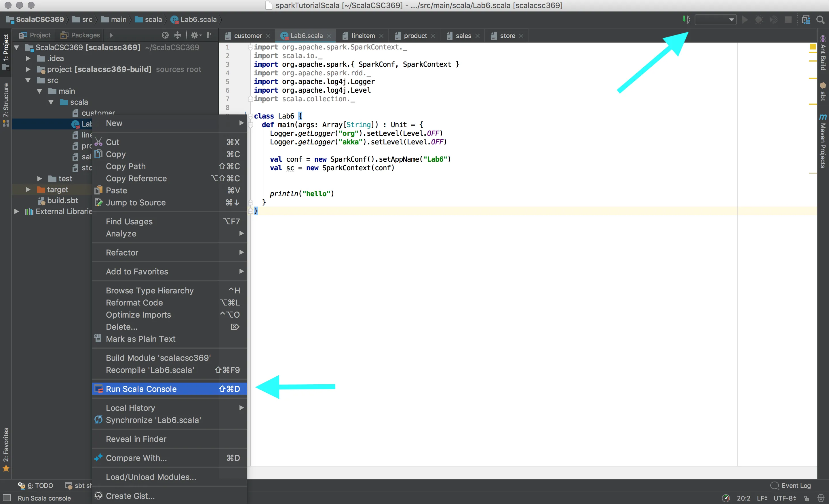The image size is (829, 504).
Task: Click scroll from source crosshair icon
Action: 165,35
